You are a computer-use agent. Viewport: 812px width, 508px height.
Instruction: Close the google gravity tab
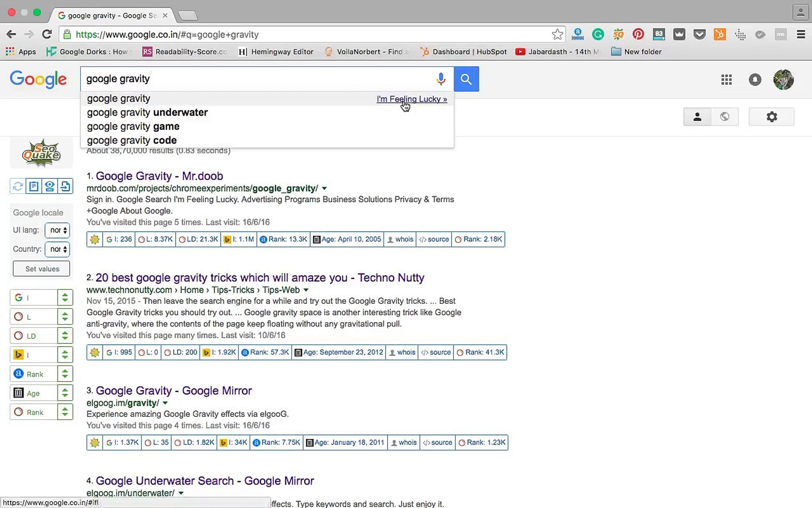pos(165,16)
